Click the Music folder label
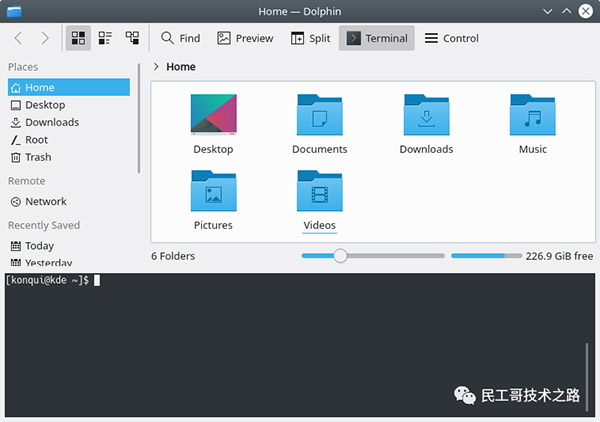 click(x=533, y=149)
